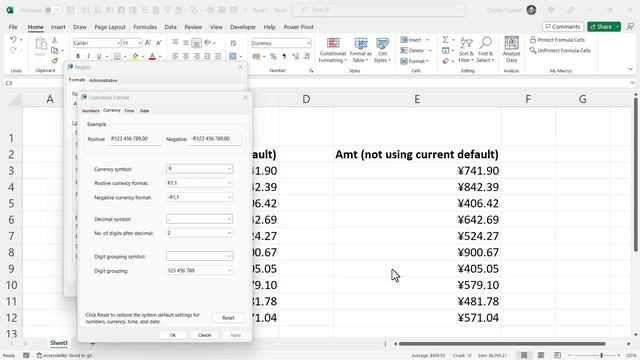Click the Format Painter brush icon
This screenshot has height=360, width=640.
click(55, 61)
